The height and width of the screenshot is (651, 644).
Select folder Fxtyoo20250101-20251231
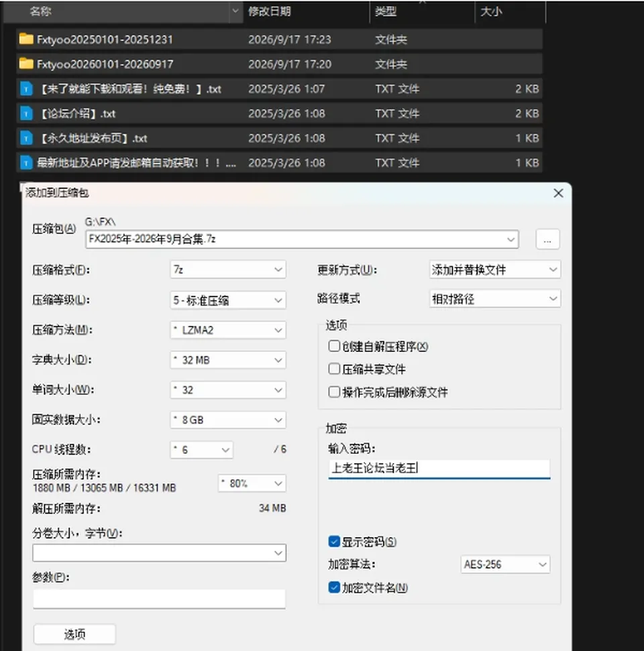click(x=279, y=40)
